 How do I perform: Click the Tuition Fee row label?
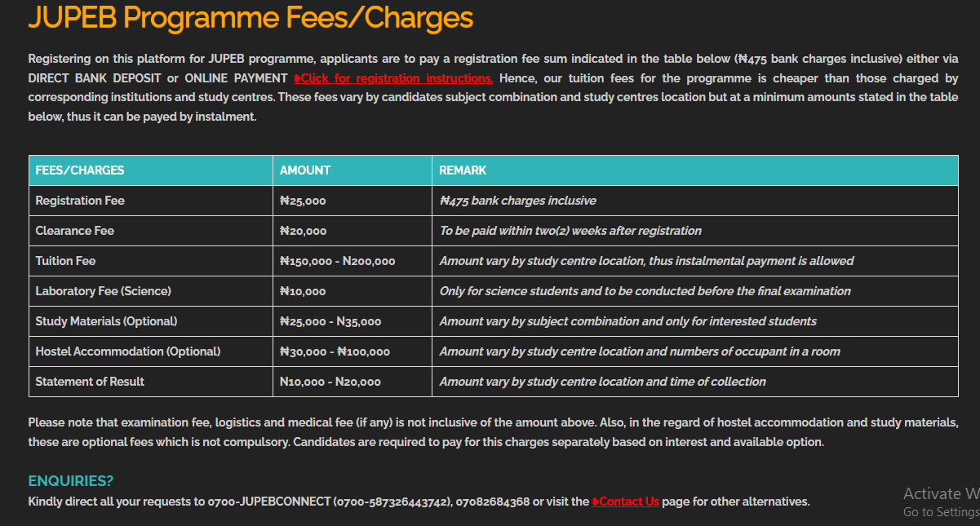[65, 261]
